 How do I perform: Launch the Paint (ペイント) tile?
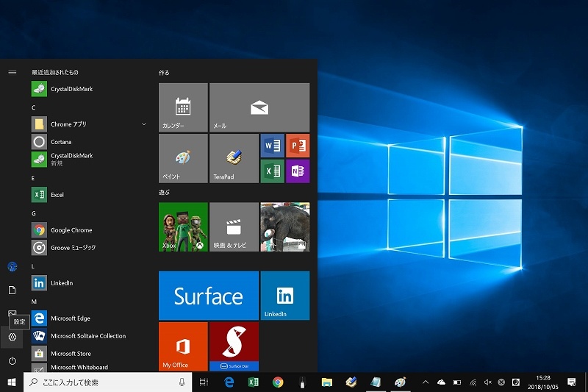tap(183, 158)
